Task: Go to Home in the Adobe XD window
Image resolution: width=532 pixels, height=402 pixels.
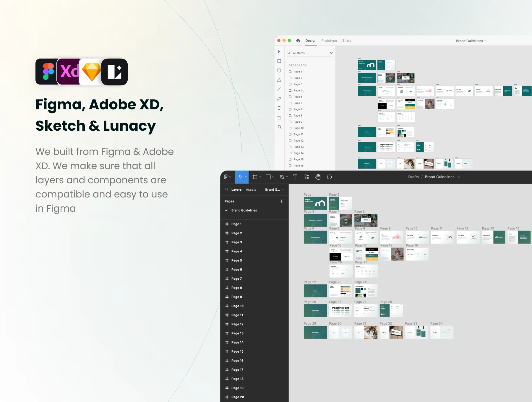Action: click(298, 40)
